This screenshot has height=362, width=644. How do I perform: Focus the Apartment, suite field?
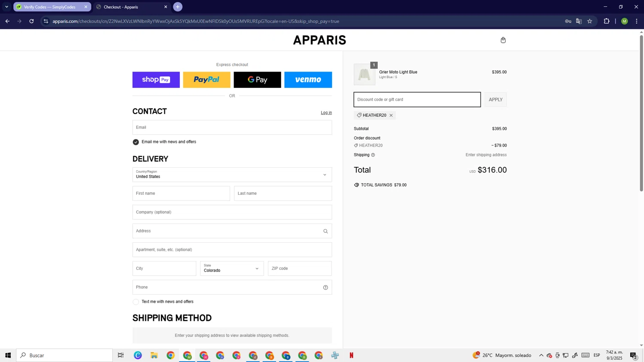pyautogui.click(x=232, y=250)
